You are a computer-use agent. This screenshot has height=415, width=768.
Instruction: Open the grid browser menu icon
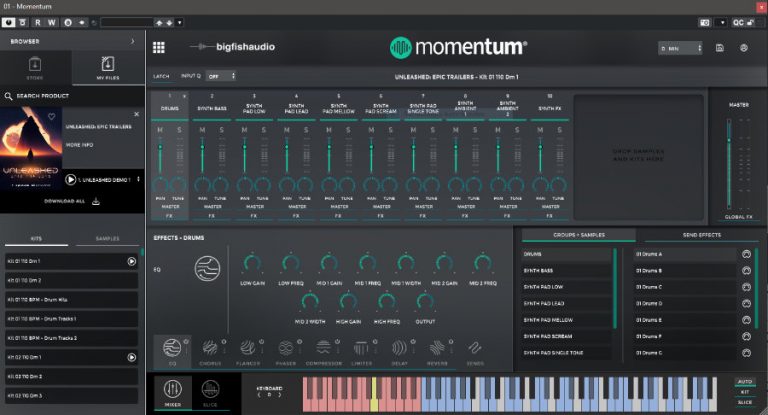tap(159, 47)
